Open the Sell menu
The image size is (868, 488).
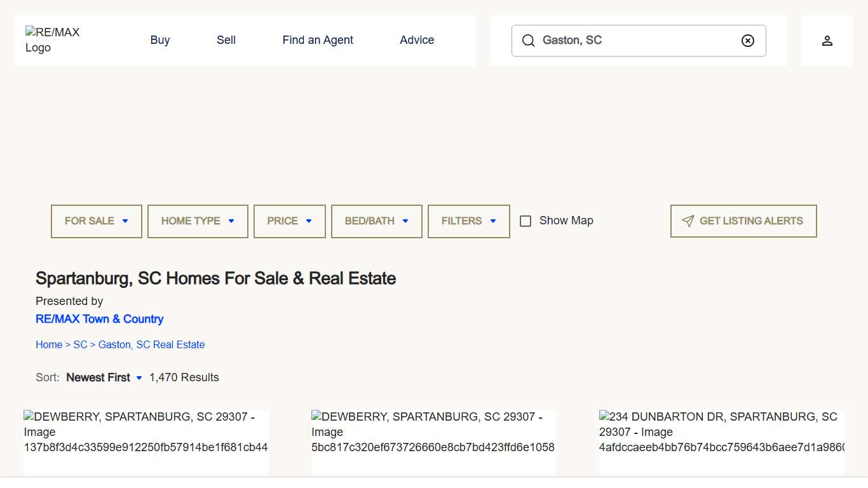pyautogui.click(x=226, y=40)
